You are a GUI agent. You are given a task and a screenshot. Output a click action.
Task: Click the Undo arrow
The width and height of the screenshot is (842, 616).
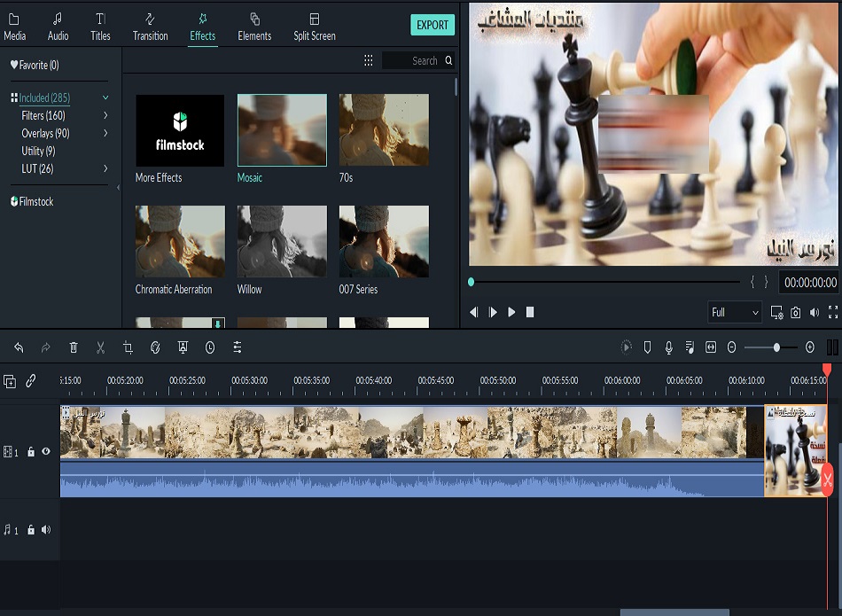coord(19,348)
